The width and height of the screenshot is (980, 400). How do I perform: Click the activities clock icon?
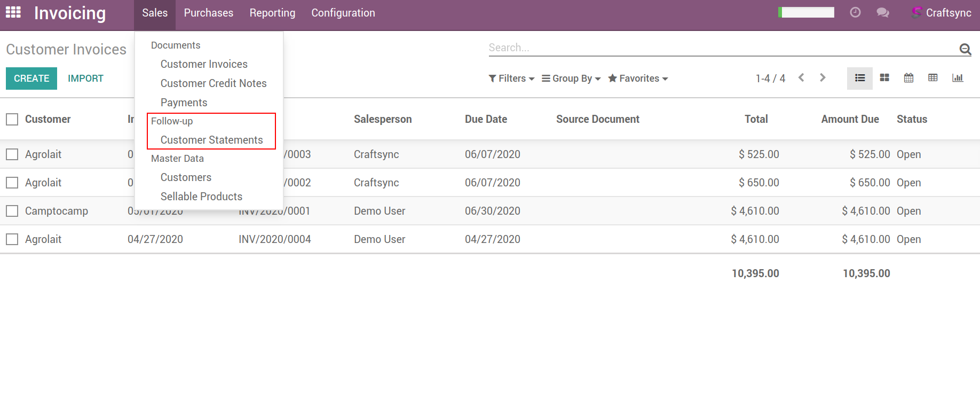(855, 12)
